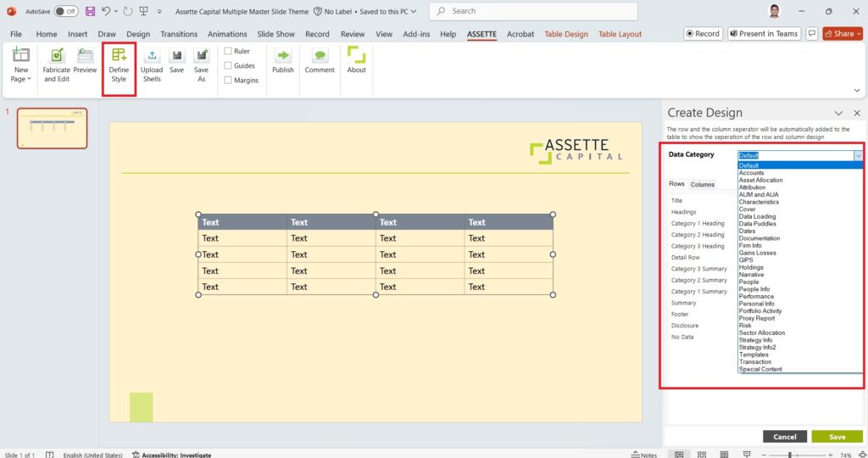Switch to Reading view icon
This screenshot has width=868, height=458.
[724, 455]
